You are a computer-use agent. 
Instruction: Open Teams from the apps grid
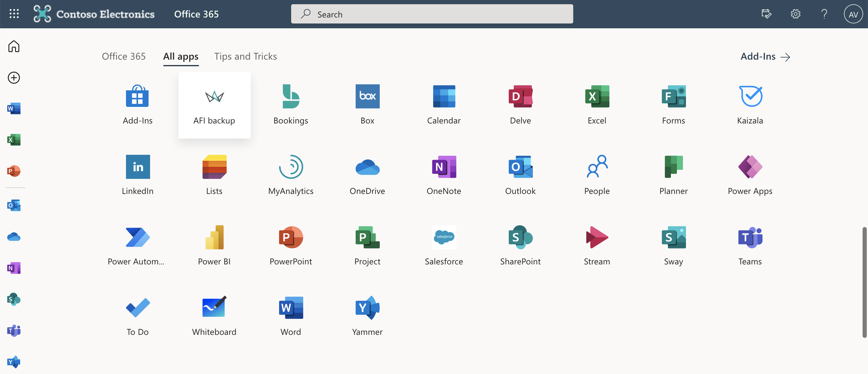(x=750, y=245)
